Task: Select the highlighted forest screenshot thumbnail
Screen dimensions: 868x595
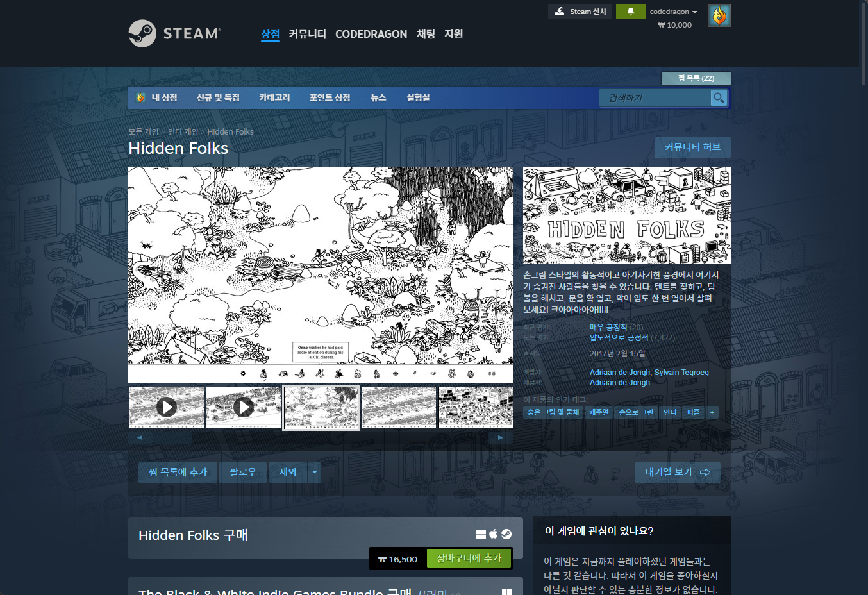Action: [321, 406]
